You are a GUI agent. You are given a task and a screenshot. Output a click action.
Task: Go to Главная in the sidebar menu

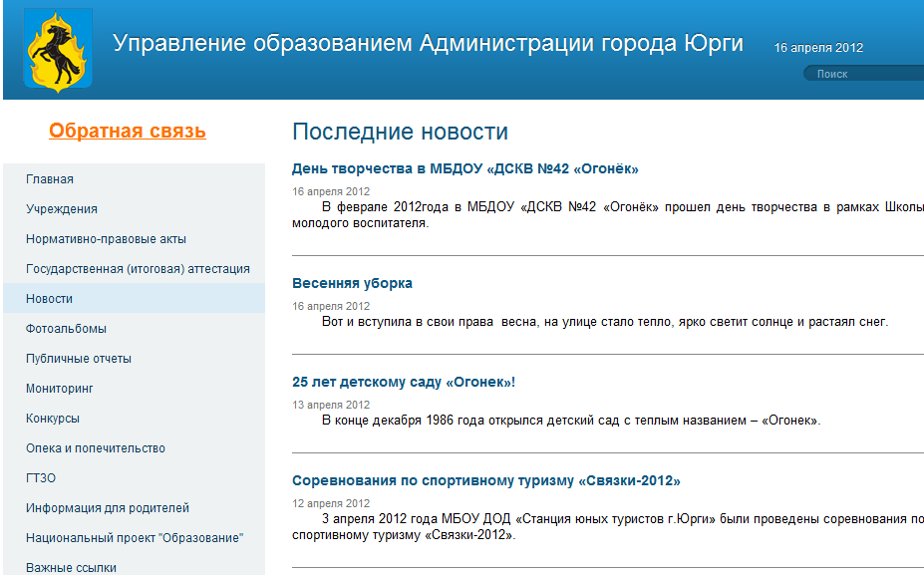coord(50,179)
